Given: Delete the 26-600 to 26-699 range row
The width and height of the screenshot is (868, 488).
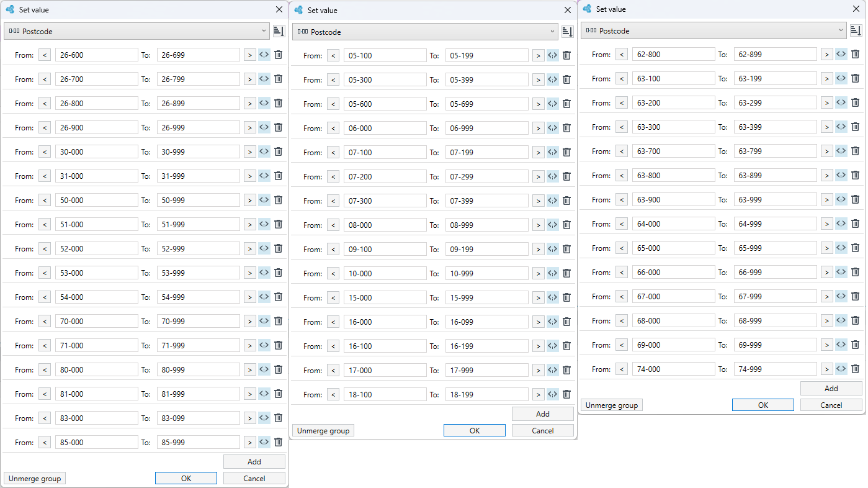Looking at the screenshot, I should pos(278,55).
